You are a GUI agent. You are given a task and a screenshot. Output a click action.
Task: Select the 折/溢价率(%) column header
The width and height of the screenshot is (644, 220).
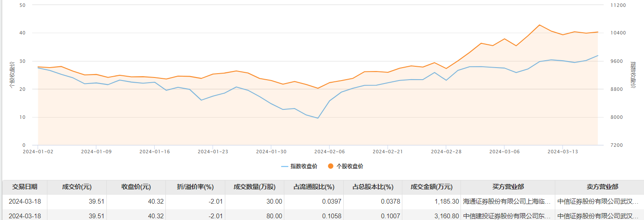click(195, 187)
